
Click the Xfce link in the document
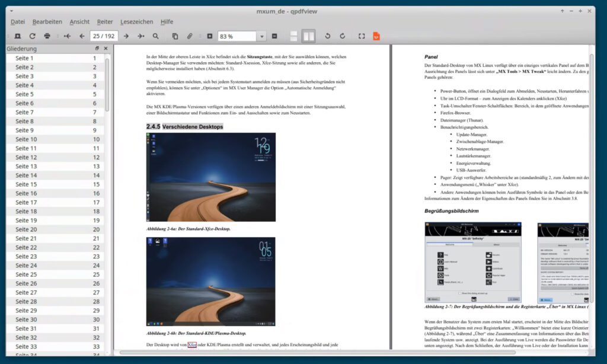[192, 344]
